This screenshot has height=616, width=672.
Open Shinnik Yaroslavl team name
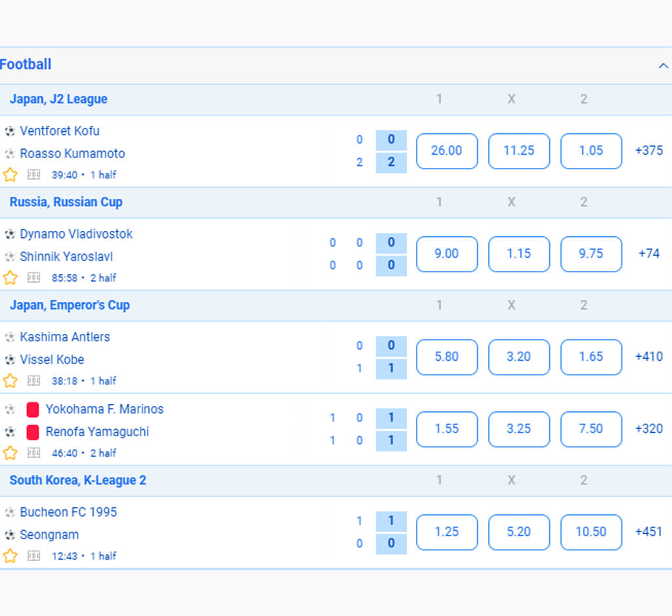66,257
